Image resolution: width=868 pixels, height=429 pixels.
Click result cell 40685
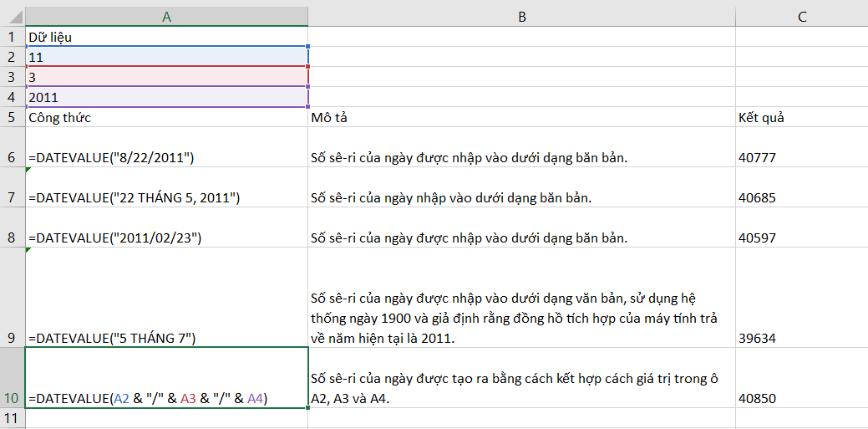click(x=801, y=187)
